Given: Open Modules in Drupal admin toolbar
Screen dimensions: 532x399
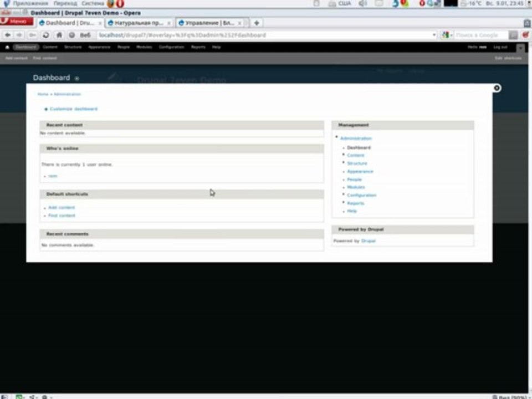Looking at the screenshot, I should click(x=144, y=47).
